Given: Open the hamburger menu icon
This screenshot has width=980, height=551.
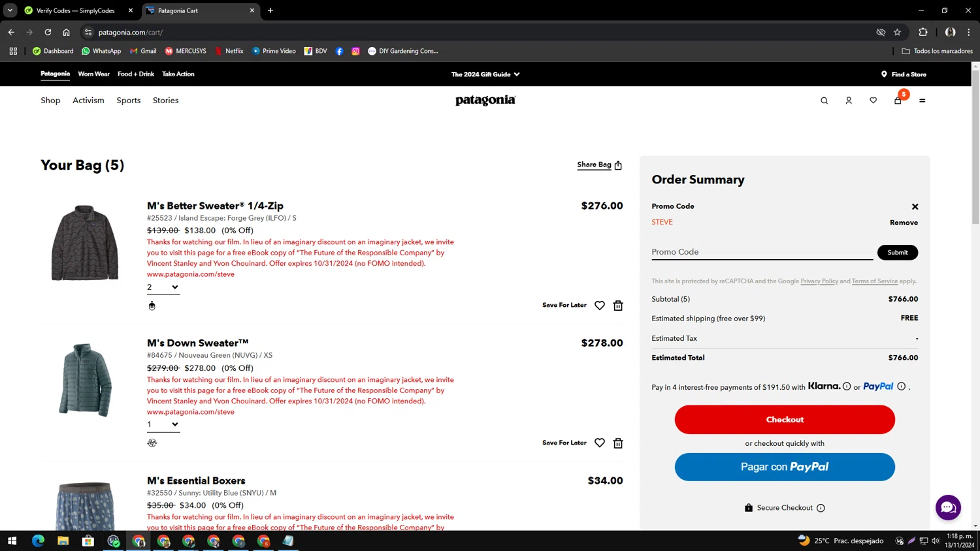Looking at the screenshot, I should click(922, 101).
